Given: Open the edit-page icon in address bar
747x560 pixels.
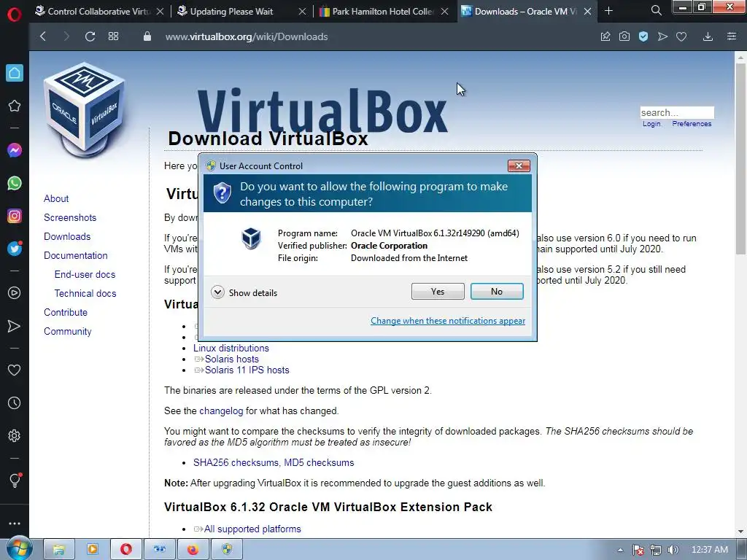Looking at the screenshot, I should click(x=605, y=36).
